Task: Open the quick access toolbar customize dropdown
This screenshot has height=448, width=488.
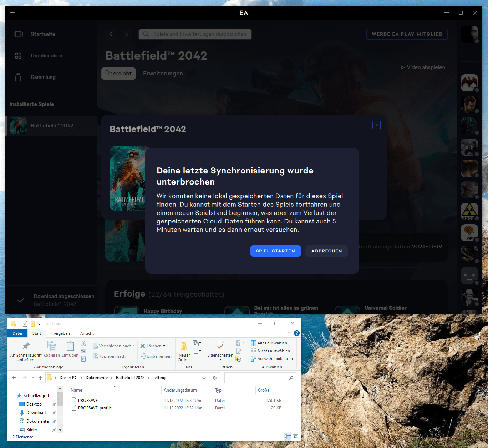Action: point(40,324)
